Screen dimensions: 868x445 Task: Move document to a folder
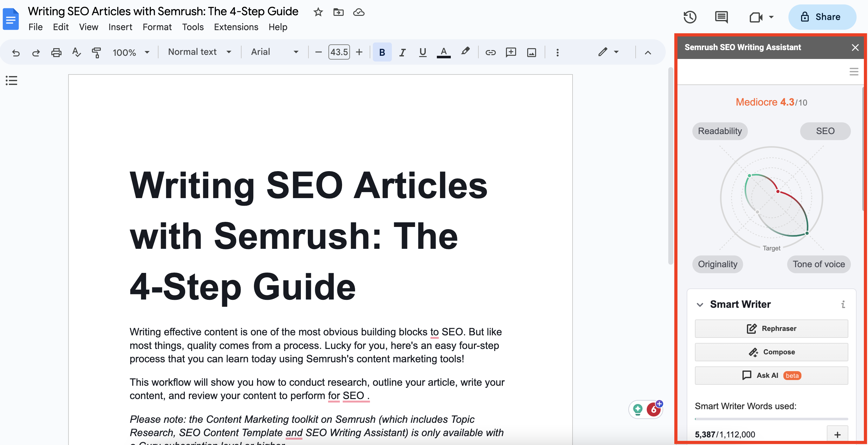click(x=338, y=12)
